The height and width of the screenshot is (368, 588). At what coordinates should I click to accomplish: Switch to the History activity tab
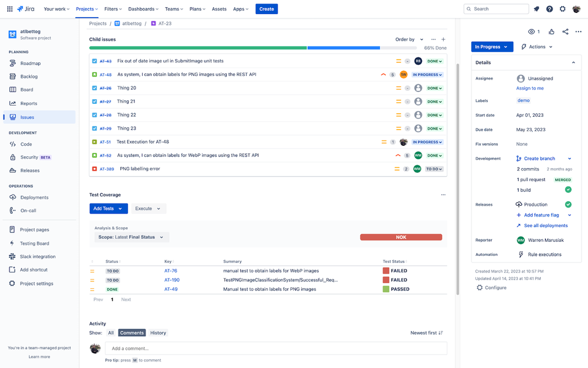tap(158, 333)
